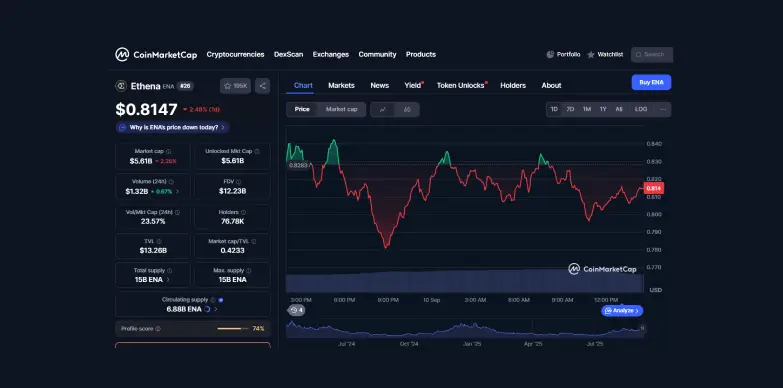Click the range navigator right handle

[642, 328]
